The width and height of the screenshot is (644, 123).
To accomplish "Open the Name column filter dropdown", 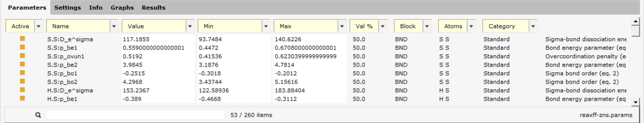I will point(114,26).
